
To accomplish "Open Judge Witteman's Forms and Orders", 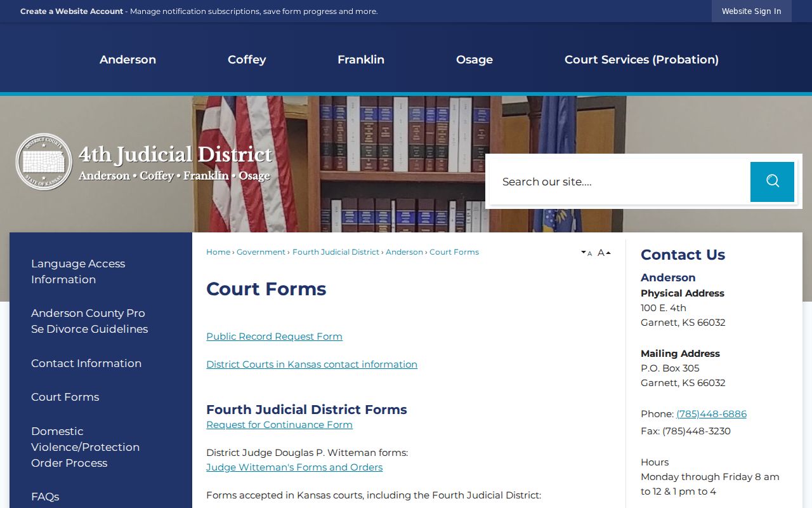I will [x=294, y=467].
